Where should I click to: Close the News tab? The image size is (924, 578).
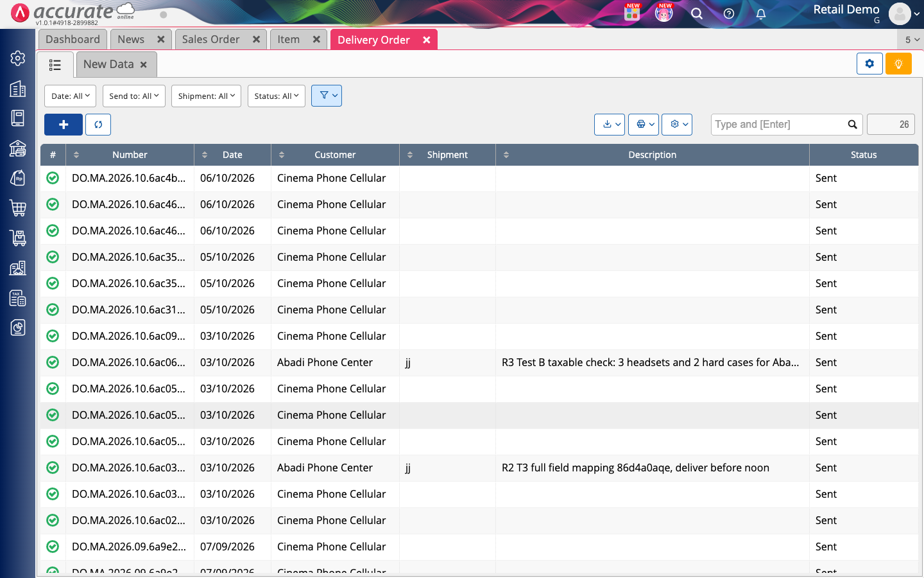click(161, 39)
